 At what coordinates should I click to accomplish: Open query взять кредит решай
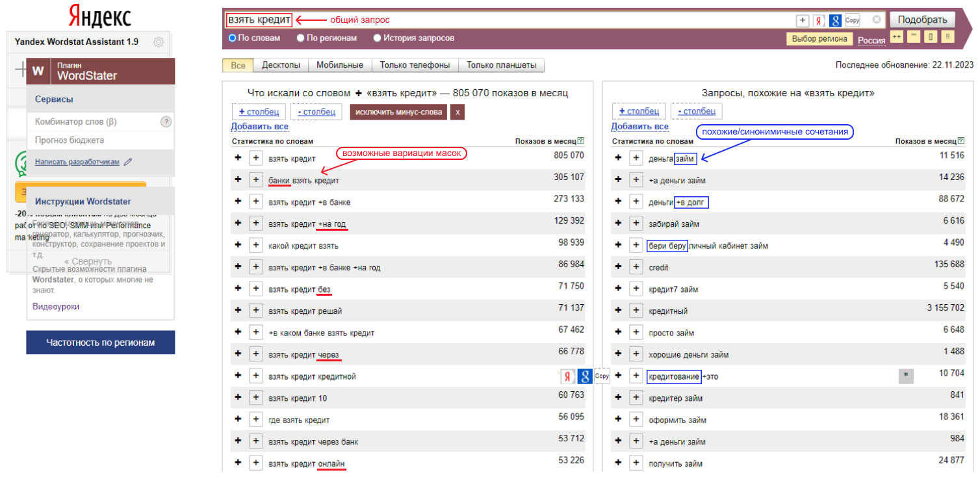305,311
